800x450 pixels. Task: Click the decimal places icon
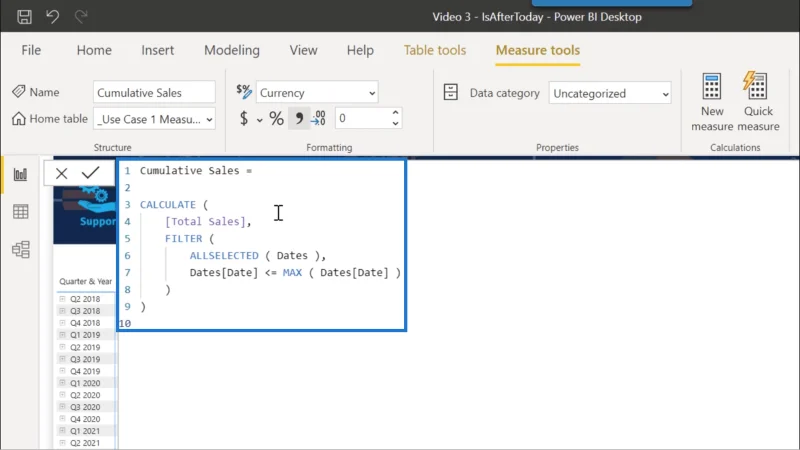click(x=319, y=119)
